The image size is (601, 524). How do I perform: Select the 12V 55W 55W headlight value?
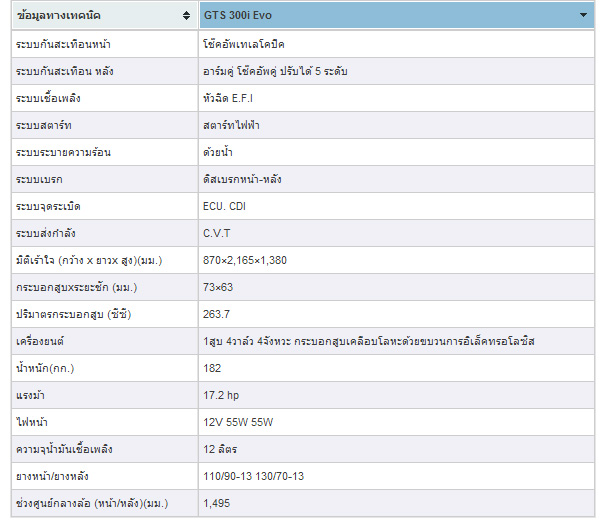[x=238, y=422]
